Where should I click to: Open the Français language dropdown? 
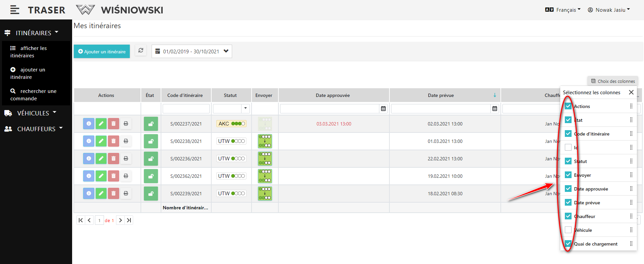pos(563,10)
